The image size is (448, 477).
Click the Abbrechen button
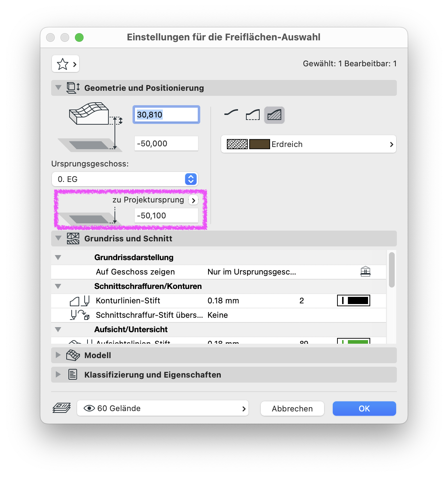coord(292,409)
